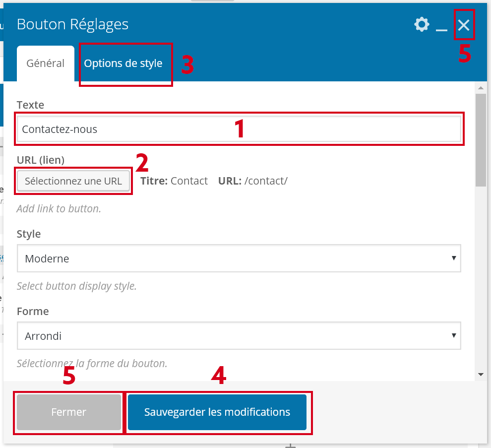Click Sauvegarder les modifications
491x448 pixels.
pos(217,412)
